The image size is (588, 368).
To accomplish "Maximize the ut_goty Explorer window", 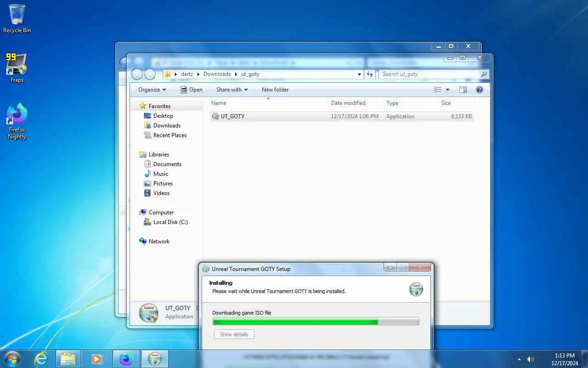I will 463,58.
